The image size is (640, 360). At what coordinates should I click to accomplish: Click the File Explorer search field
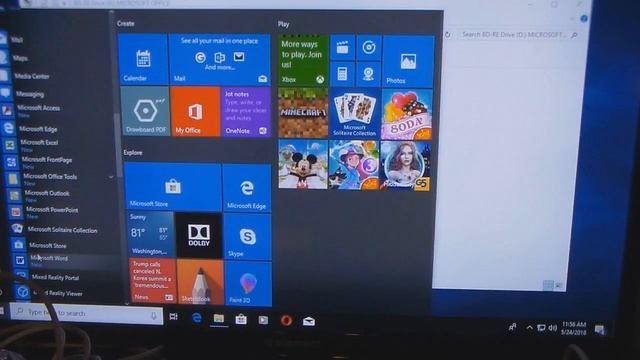519,35
